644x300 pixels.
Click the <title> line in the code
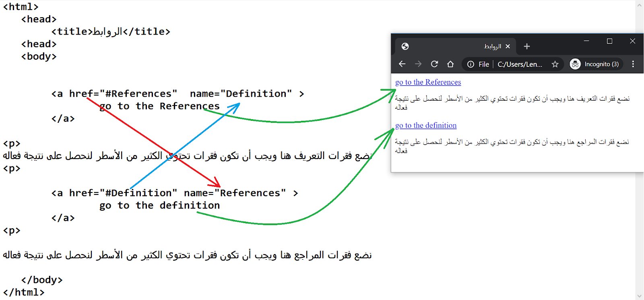click(x=111, y=31)
